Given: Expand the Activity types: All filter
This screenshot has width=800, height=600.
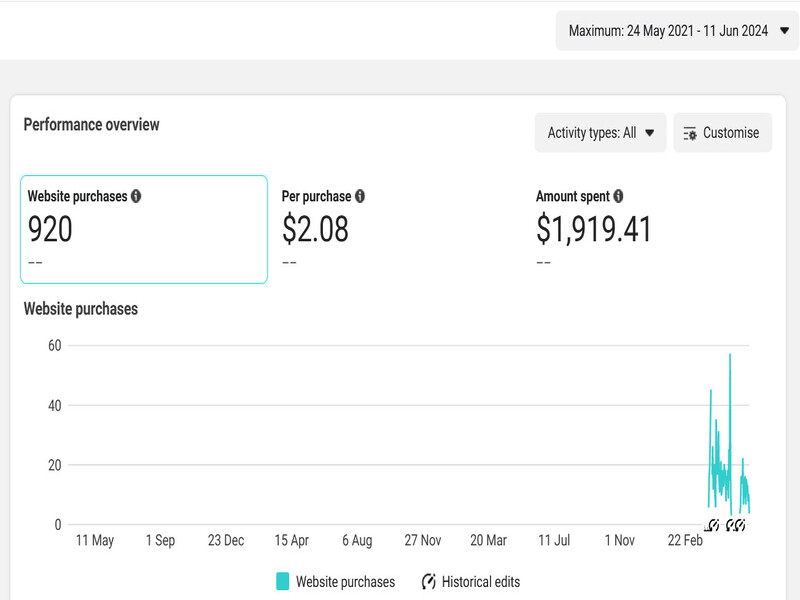Looking at the screenshot, I should pyautogui.click(x=600, y=133).
